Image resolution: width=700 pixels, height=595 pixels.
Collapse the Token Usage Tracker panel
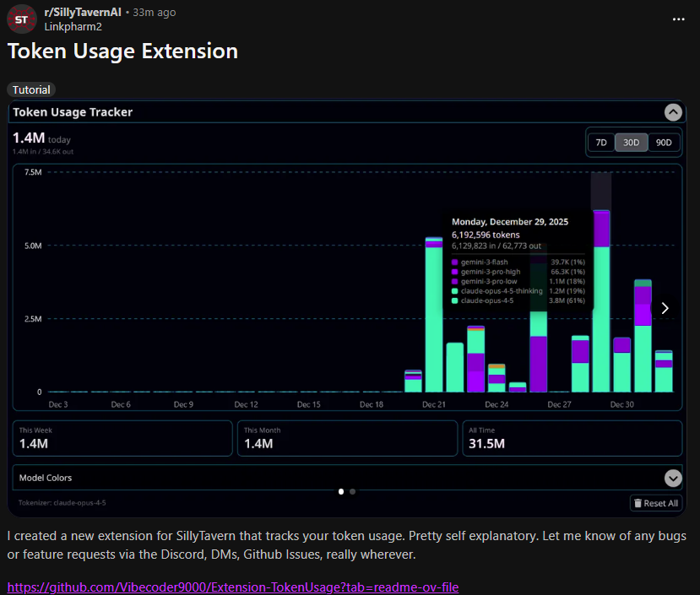pyautogui.click(x=673, y=112)
